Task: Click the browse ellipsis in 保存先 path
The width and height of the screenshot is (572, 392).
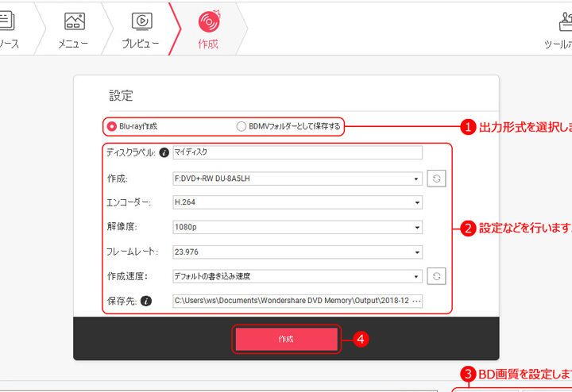Action: tap(418, 302)
